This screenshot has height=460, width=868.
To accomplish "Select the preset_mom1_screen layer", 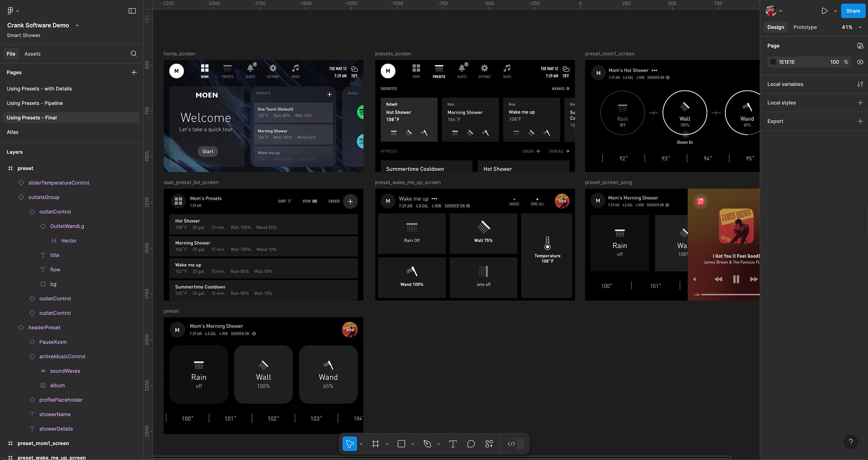I will (43, 443).
